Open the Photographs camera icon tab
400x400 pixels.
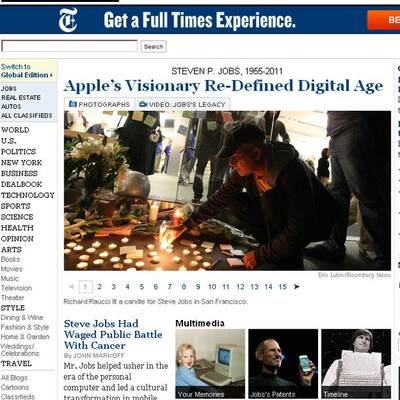(99, 104)
